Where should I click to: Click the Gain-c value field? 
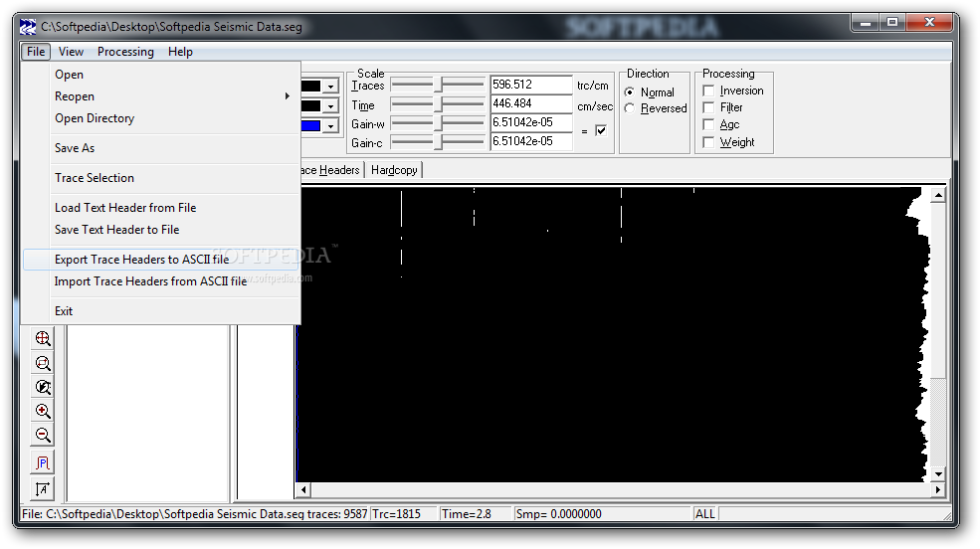(531, 141)
